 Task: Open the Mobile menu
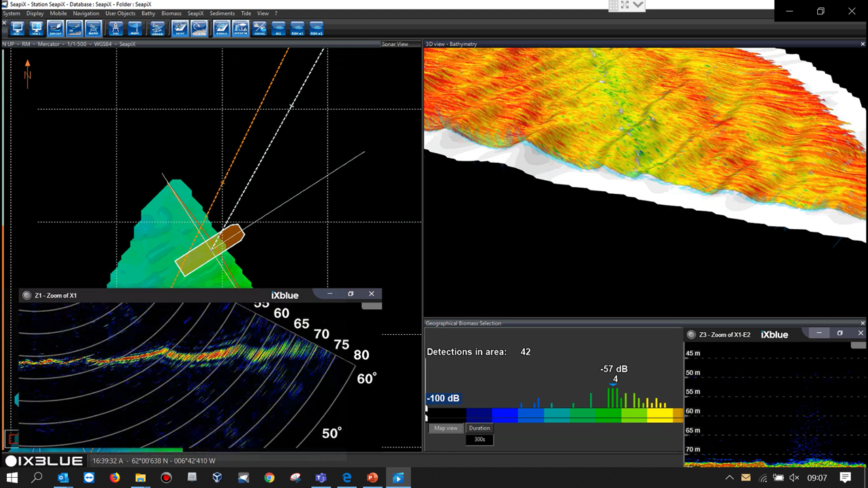pyautogui.click(x=58, y=14)
